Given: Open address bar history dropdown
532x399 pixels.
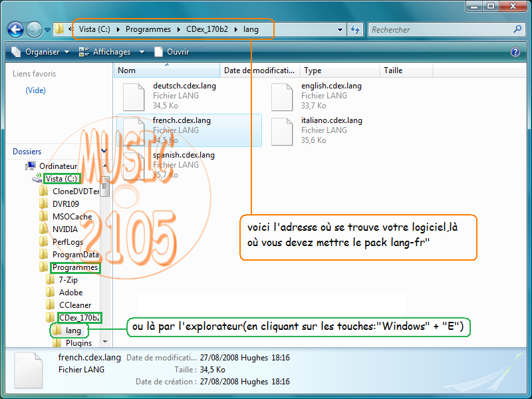Looking at the screenshot, I should [x=340, y=30].
